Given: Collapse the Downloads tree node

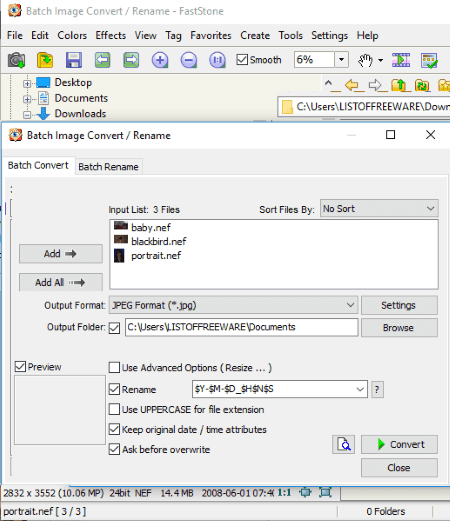Looking at the screenshot, I should click(27, 115).
